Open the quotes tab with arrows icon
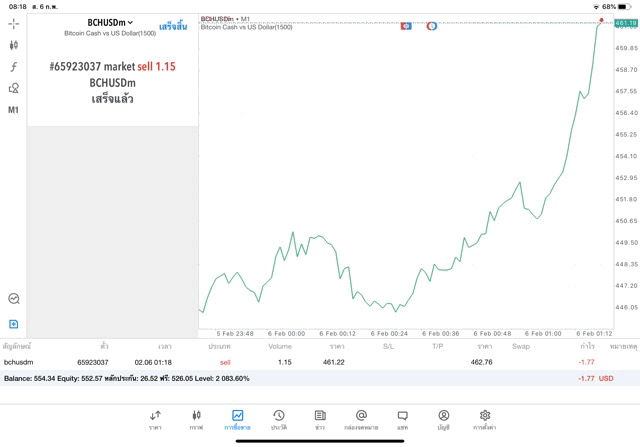This screenshot has width=640, height=447. coord(155,420)
